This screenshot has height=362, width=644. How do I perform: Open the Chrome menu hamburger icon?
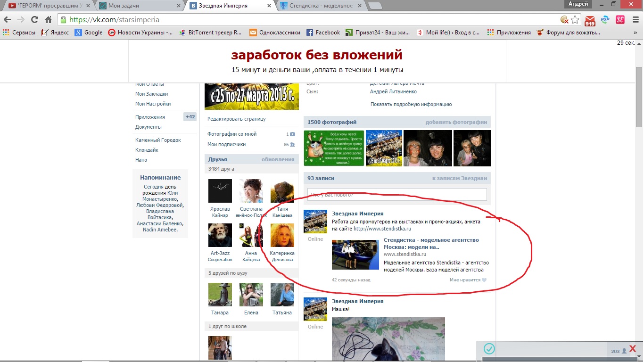click(636, 20)
